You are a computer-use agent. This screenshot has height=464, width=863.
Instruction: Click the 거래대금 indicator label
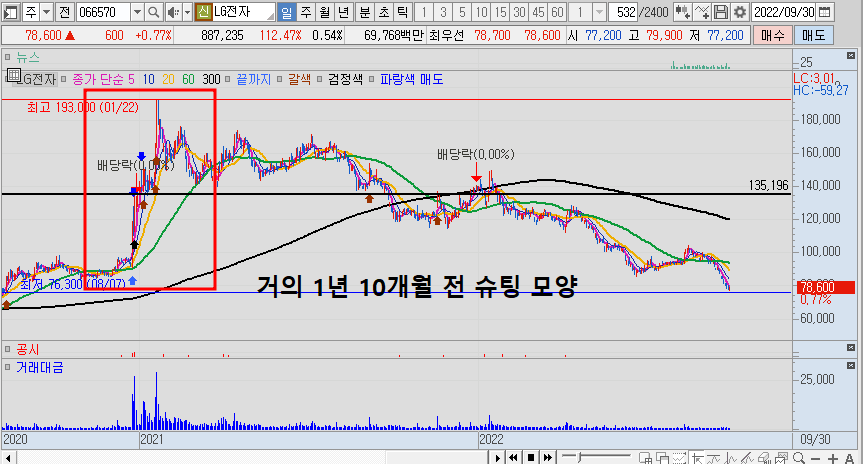point(40,367)
